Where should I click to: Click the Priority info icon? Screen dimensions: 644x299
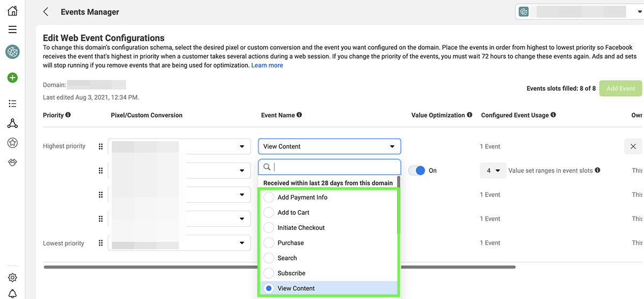pyautogui.click(x=68, y=115)
